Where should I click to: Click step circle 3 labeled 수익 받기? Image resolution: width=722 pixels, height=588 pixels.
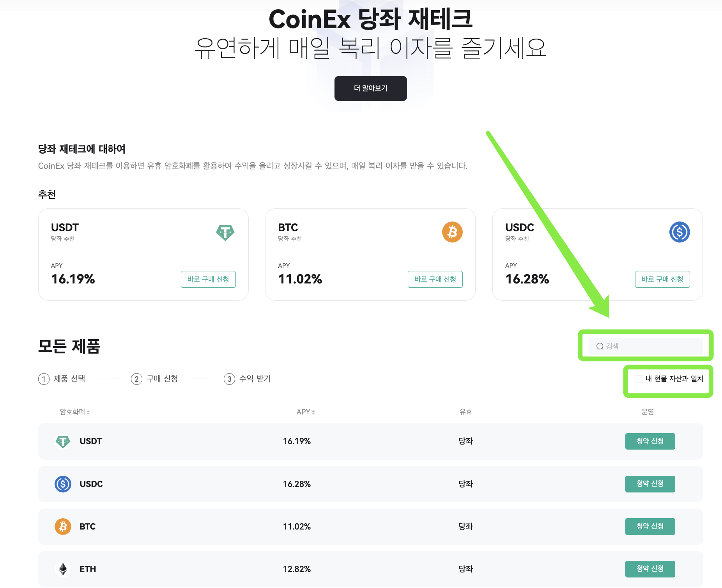click(230, 379)
